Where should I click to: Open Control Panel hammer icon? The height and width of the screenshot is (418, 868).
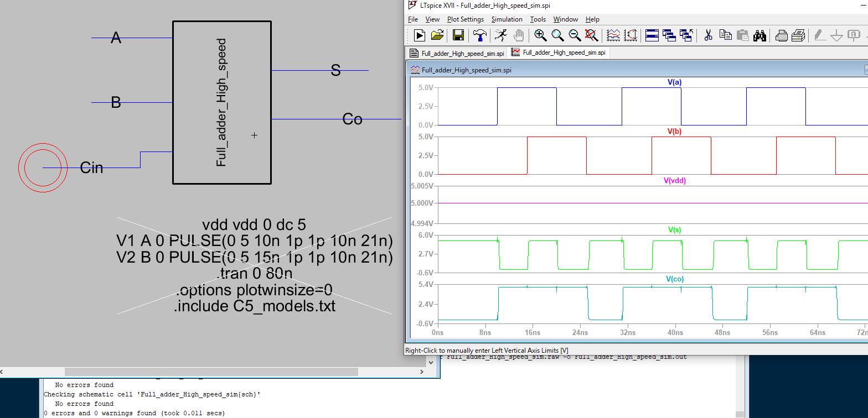(480, 35)
